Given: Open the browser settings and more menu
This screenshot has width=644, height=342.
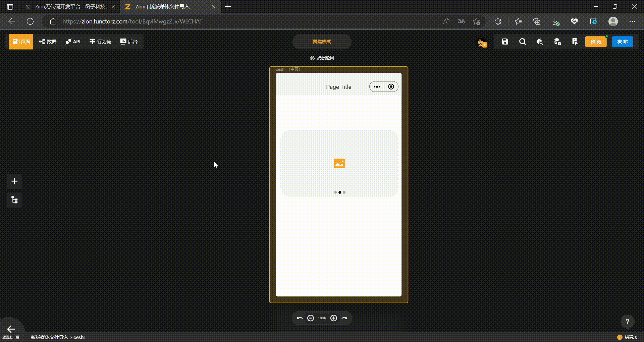Looking at the screenshot, I should pyautogui.click(x=632, y=21).
